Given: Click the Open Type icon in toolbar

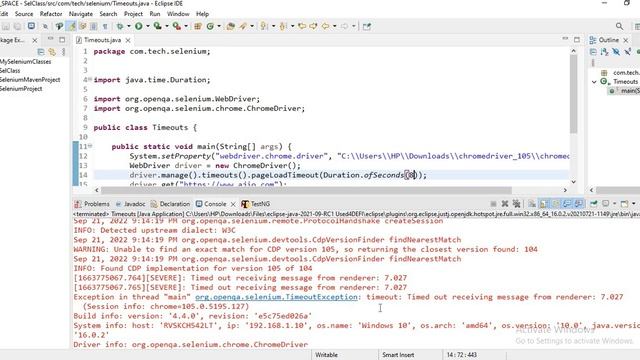Looking at the screenshot, I should pyautogui.click(x=231, y=26).
